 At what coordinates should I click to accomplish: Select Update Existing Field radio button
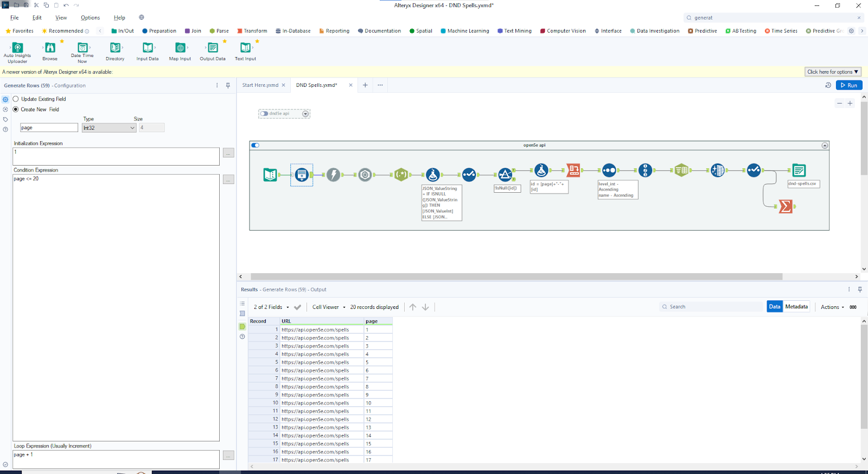point(16,99)
